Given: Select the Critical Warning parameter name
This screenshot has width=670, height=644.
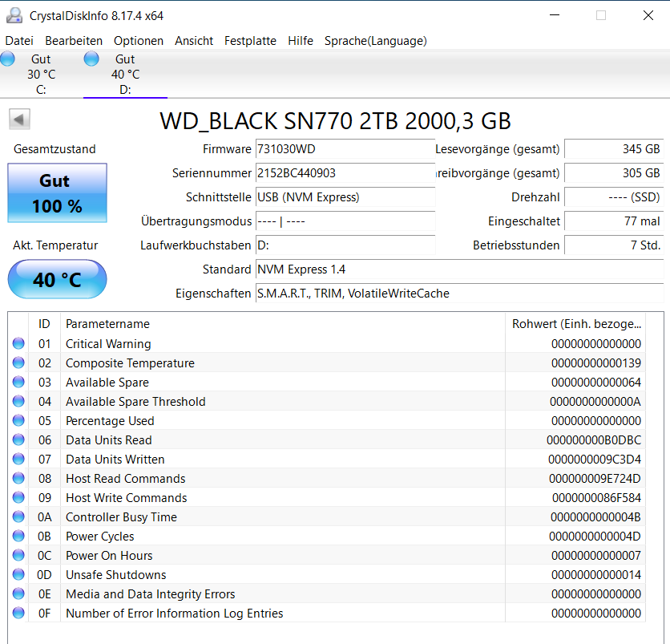Looking at the screenshot, I should coord(108,344).
